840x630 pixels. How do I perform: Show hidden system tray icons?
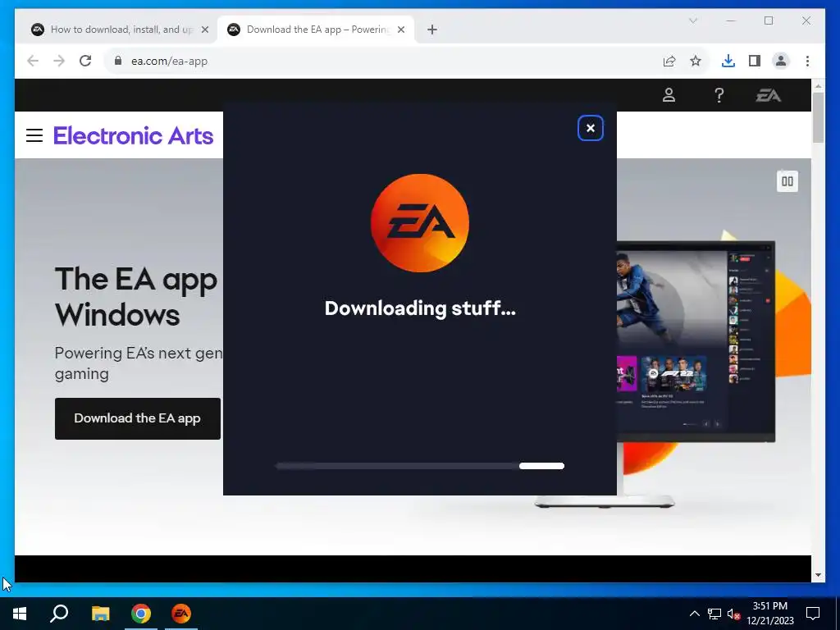tap(694, 614)
